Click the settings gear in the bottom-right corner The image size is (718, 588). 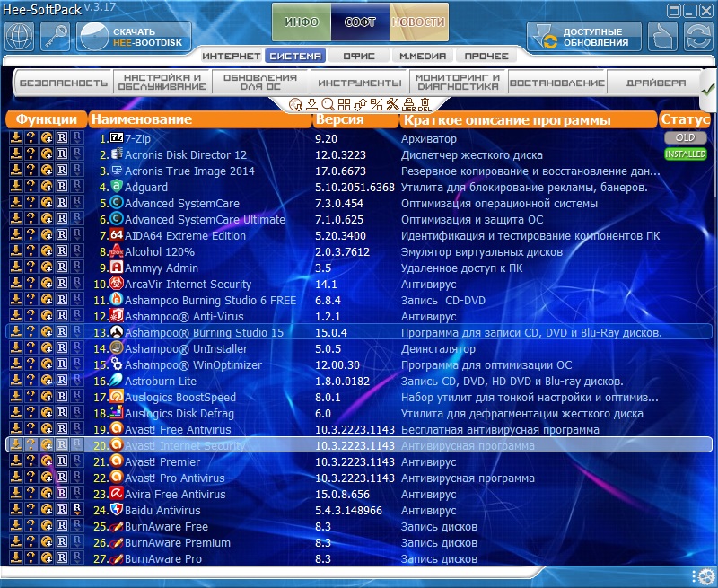click(703, 575)
